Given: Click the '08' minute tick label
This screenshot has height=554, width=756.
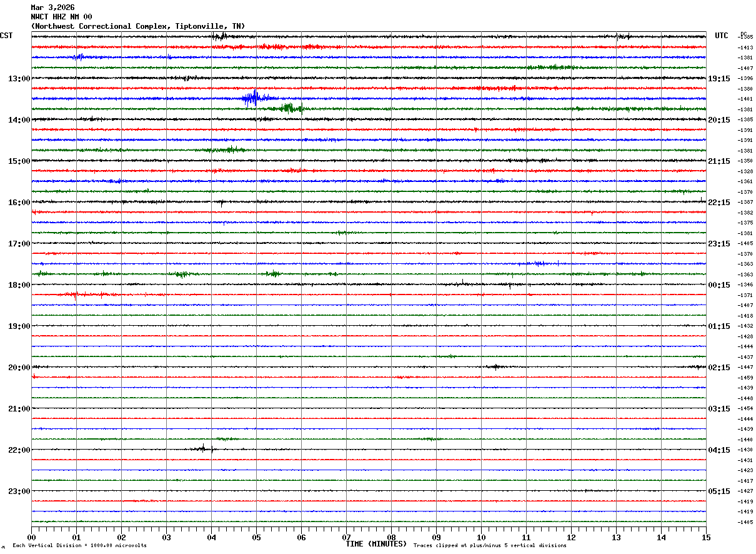Looking at the screenshot, I should (391, 537).
